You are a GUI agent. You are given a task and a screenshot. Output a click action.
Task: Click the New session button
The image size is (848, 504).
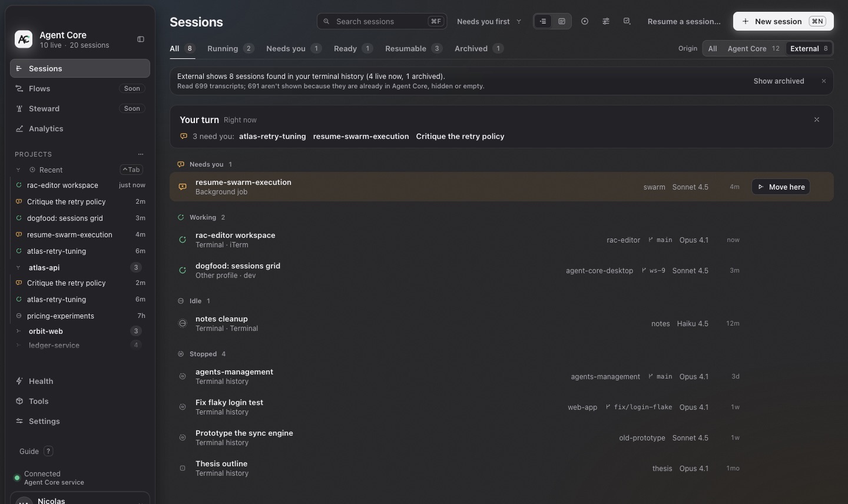pyautogui.click(x=783, y=21)
